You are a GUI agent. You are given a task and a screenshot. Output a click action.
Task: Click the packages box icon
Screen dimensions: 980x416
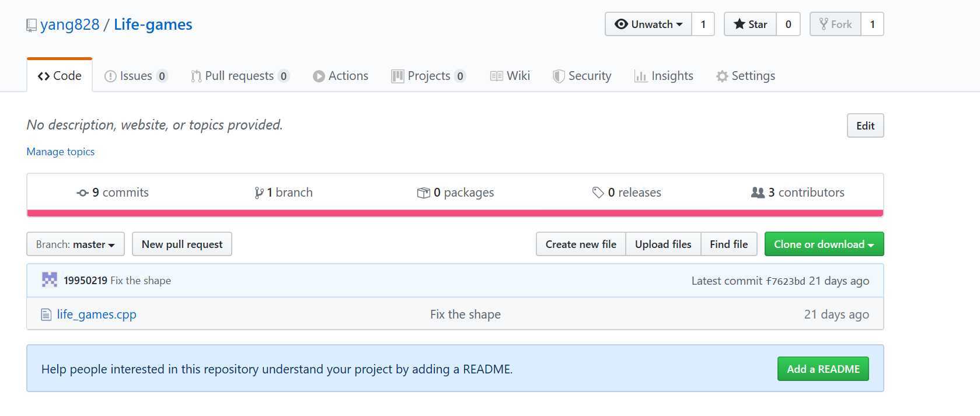click(423, 193)
